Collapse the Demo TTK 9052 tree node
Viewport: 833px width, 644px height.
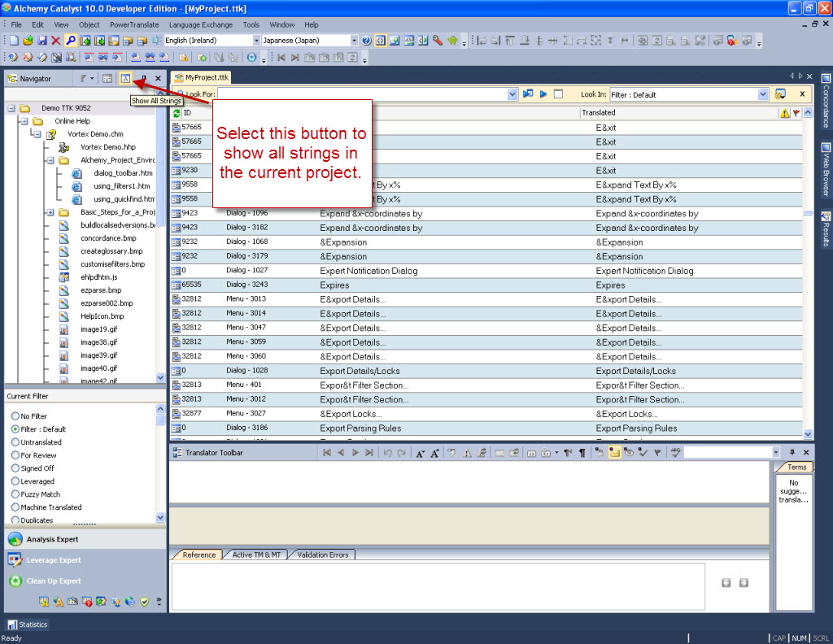pos(11,108)
